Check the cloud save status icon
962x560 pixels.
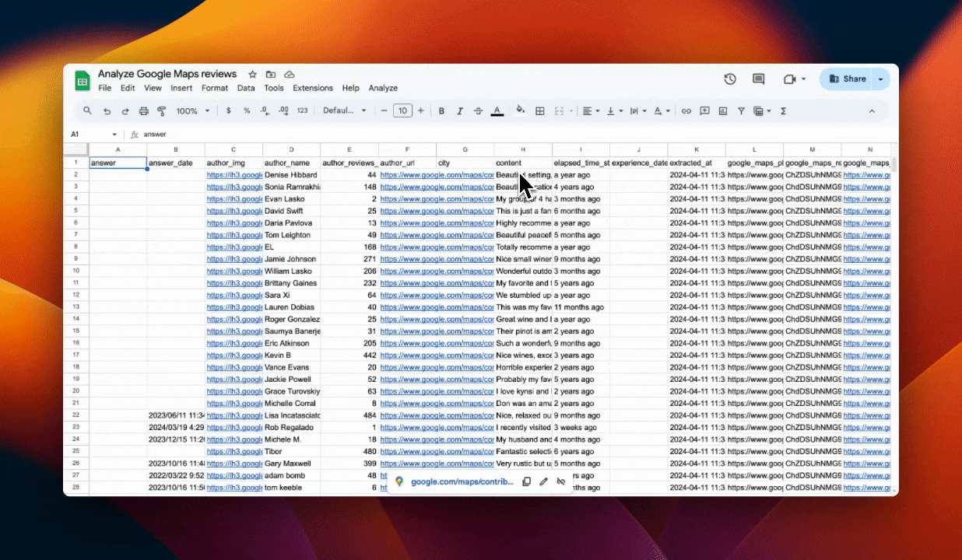pos(290,75)
